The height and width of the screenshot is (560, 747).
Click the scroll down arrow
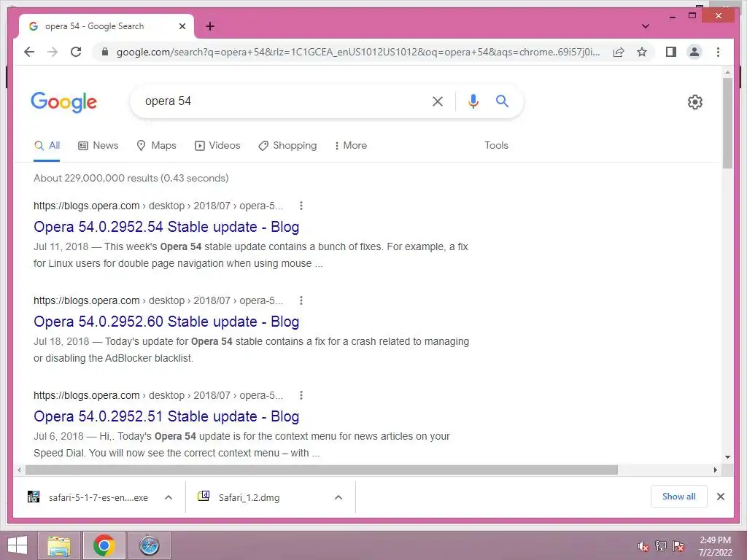click(727, 457)
